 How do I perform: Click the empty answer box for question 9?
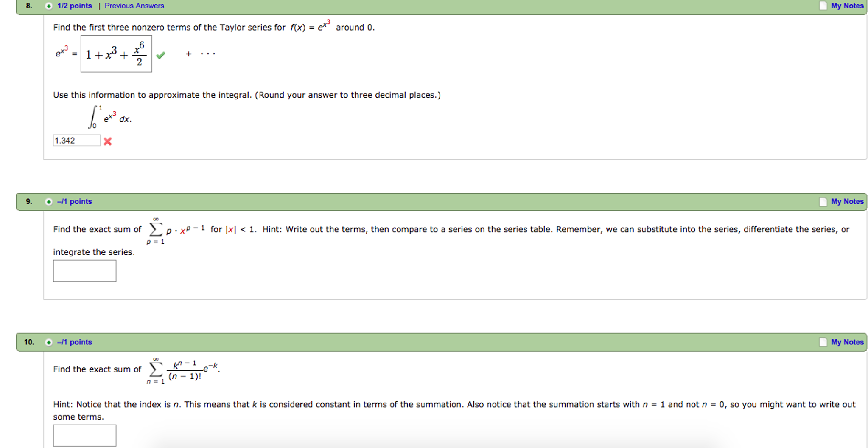(x=84, y=271)
